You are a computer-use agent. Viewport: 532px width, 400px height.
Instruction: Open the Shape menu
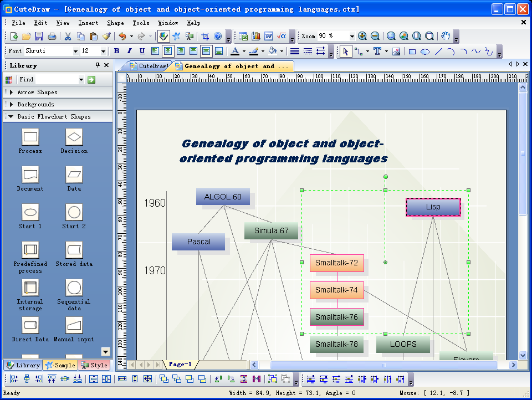(115, 23)
